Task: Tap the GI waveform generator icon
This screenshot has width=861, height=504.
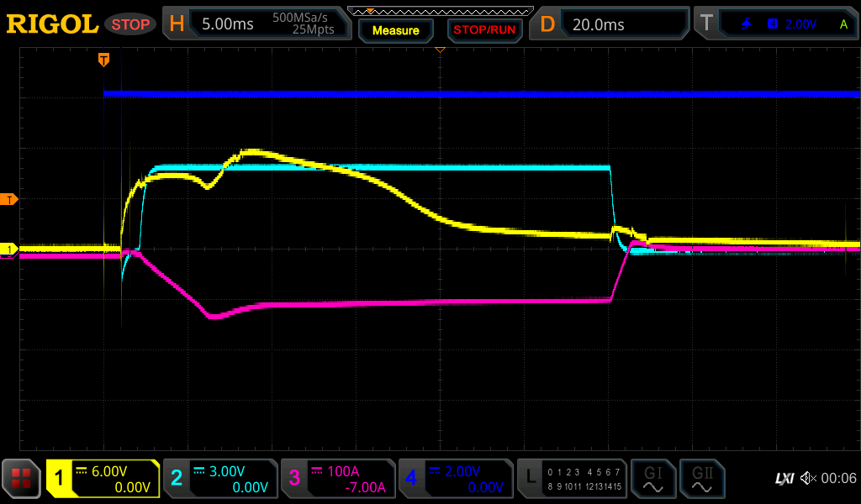Action: [652, 479]
